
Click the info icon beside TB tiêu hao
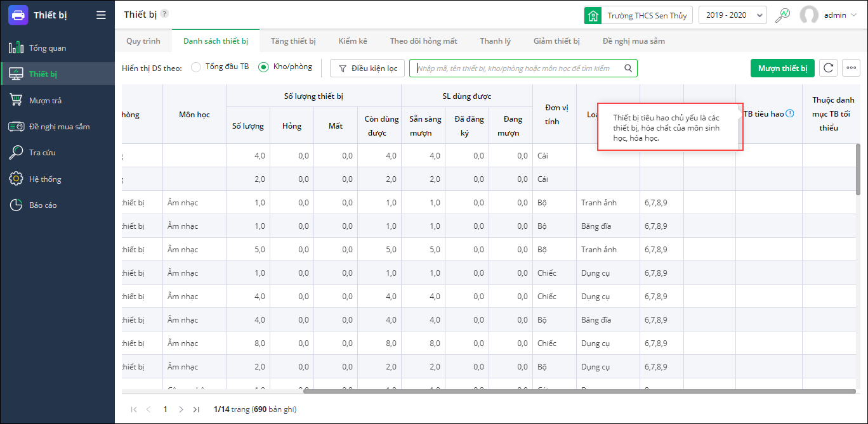[790, 114]
